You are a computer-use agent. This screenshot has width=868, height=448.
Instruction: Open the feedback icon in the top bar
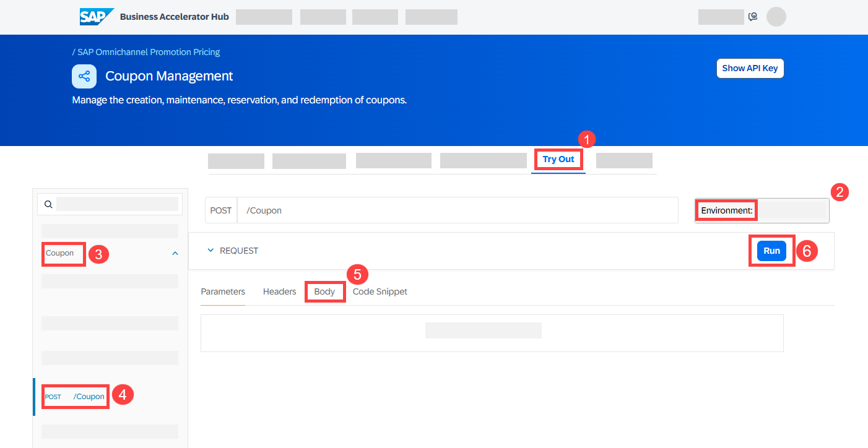[x=753, y=17]
